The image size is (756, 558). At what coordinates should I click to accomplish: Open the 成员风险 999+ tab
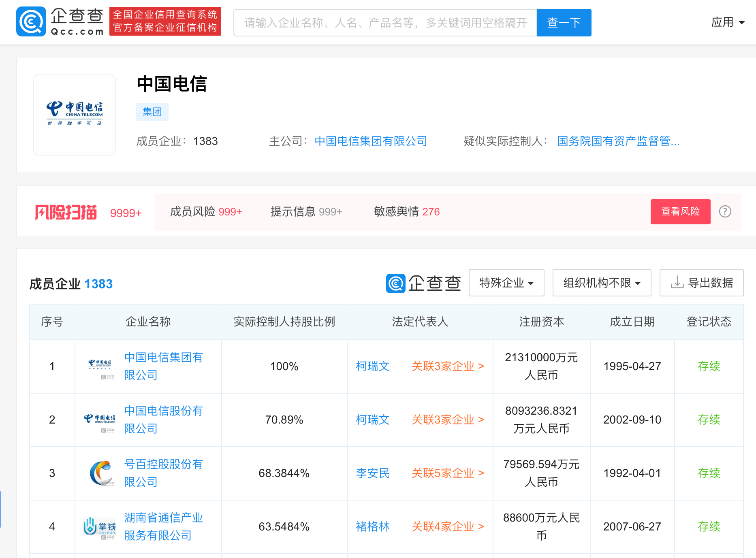(x=206, y=212)
